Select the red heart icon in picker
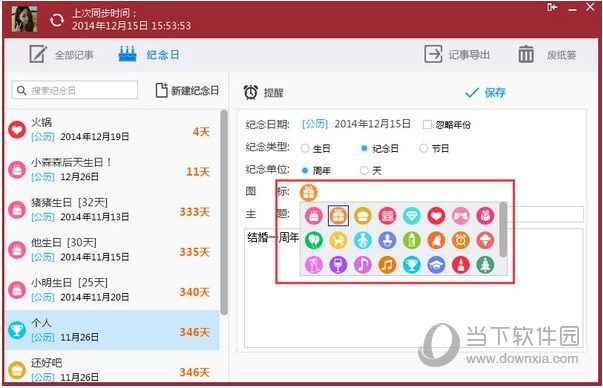Viewport: 603px width, 388px height. (436, 216)
